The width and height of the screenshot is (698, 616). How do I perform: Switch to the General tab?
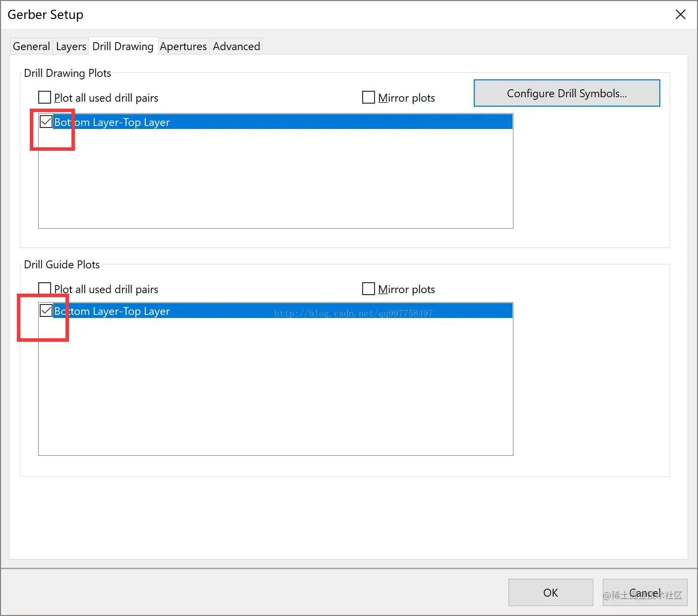(x=31, y=46)
